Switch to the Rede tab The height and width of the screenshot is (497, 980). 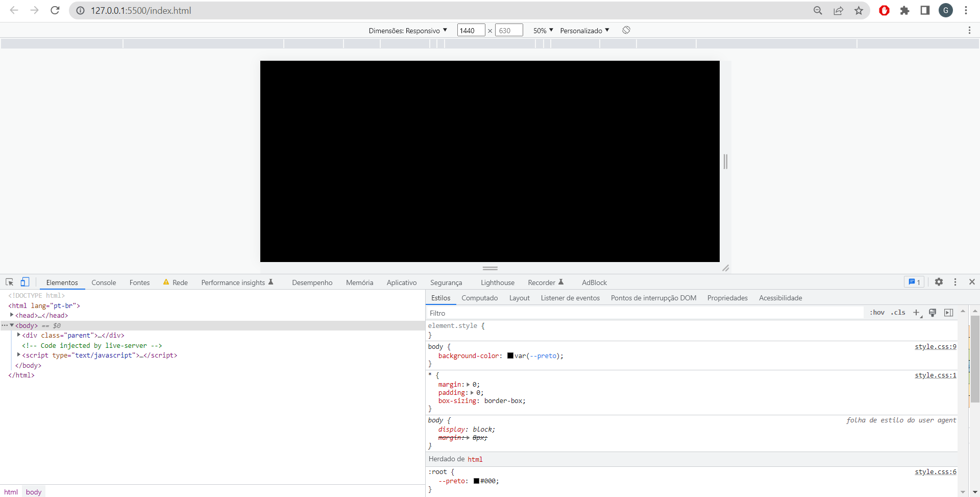(x=175, y=282)
